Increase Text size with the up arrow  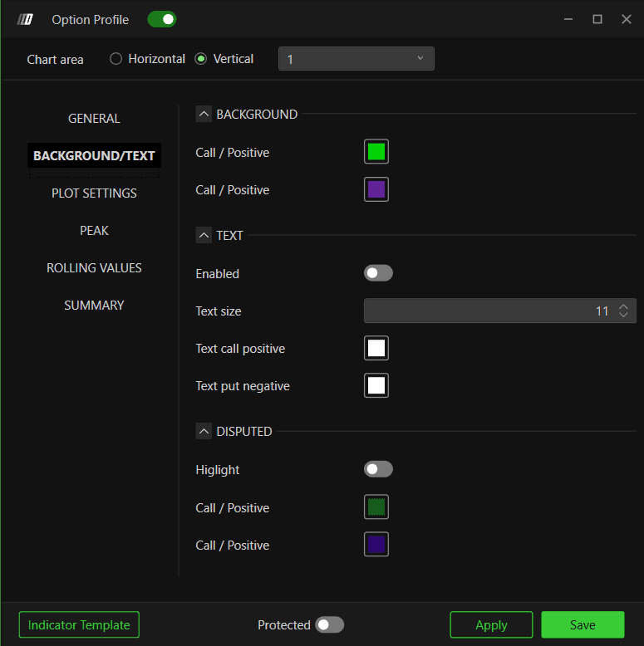pyautogui.click(x=623, y=307)
